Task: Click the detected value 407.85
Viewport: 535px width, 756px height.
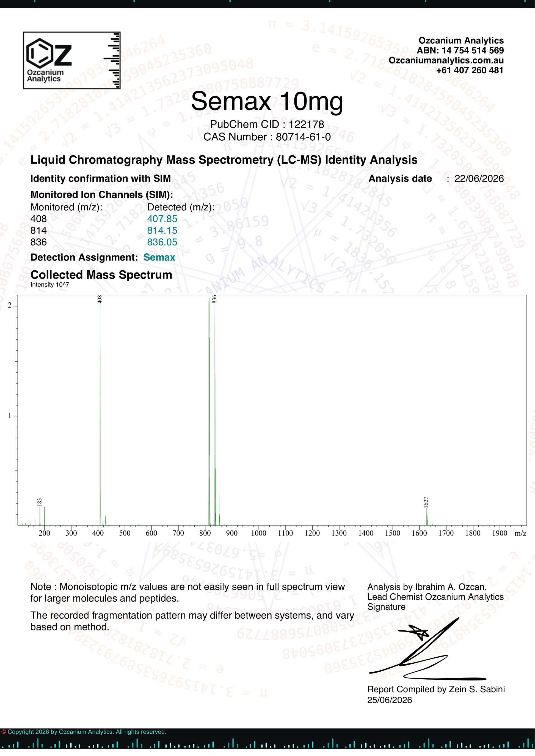Action: point(162,219)
